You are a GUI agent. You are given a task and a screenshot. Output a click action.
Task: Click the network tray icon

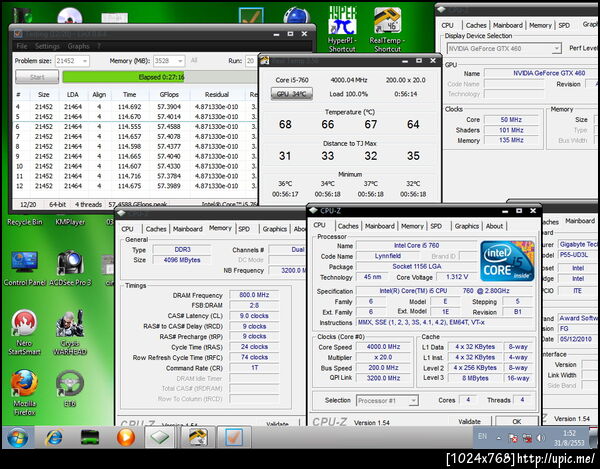click(x=527, y=438)
